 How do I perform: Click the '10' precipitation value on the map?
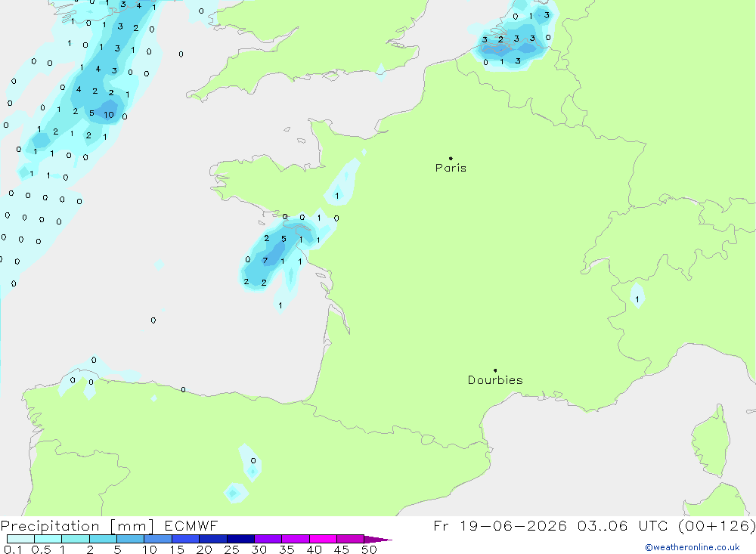tap(109, 115)
